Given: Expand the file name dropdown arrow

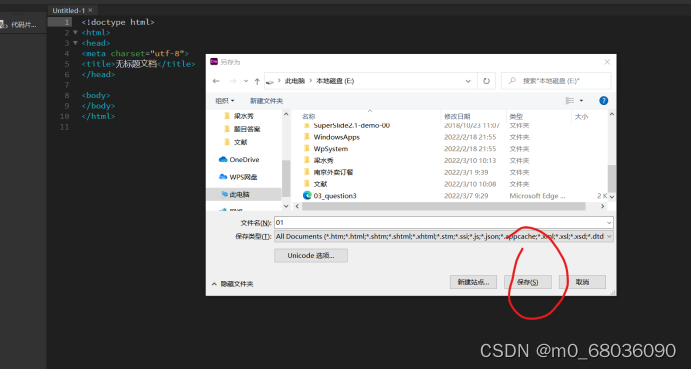Looking at the screenshot, I should click(609, 223).
